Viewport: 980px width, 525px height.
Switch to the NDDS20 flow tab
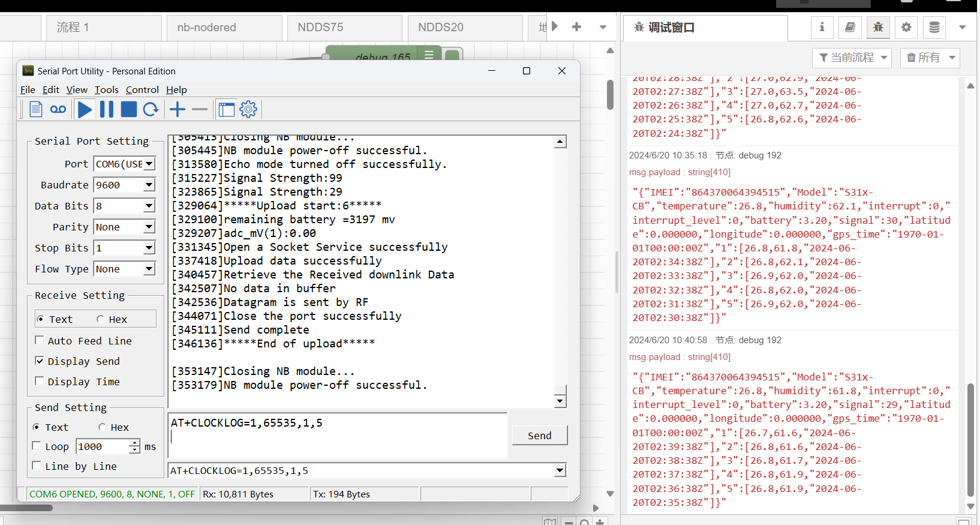click(x=465, y=28)
